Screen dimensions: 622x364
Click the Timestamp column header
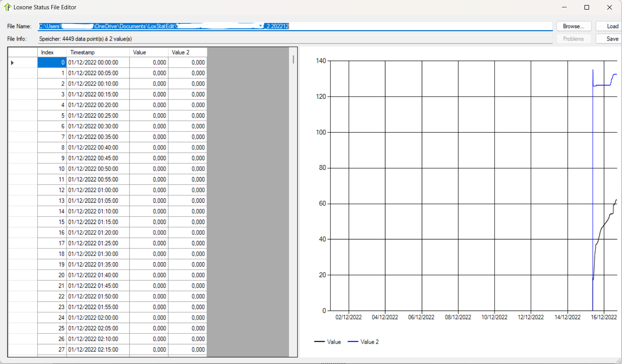pyautogui.click(x=98, y=52)
